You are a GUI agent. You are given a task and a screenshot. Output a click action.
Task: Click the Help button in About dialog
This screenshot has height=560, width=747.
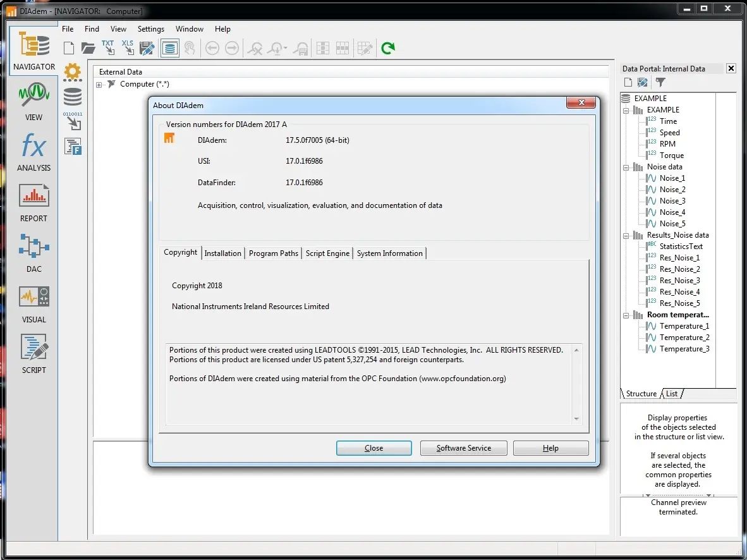(550, 448)
